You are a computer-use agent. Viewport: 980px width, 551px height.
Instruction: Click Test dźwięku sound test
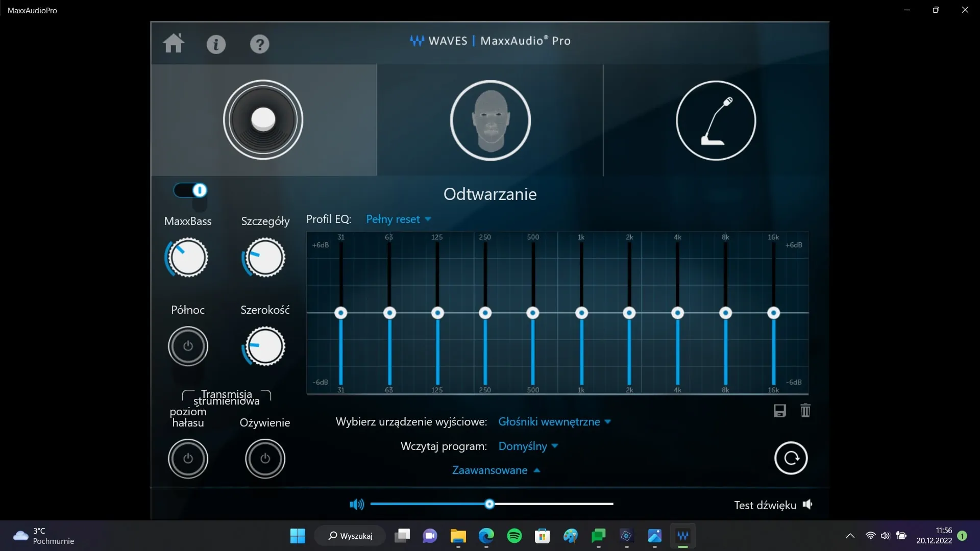[773, 505]
